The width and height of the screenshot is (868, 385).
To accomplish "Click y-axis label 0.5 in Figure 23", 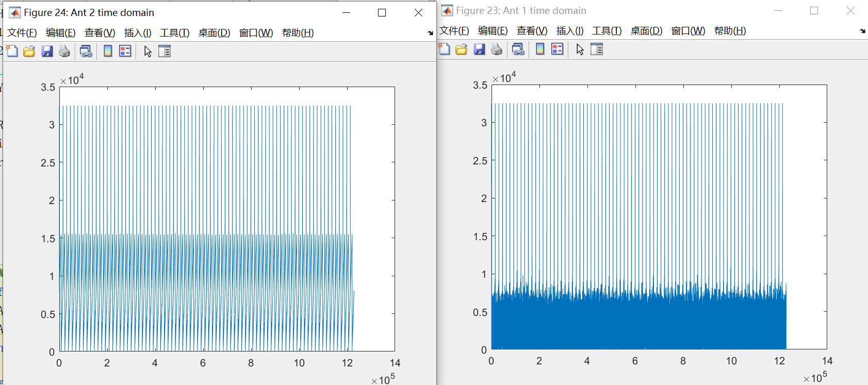I will click(480, 312).
